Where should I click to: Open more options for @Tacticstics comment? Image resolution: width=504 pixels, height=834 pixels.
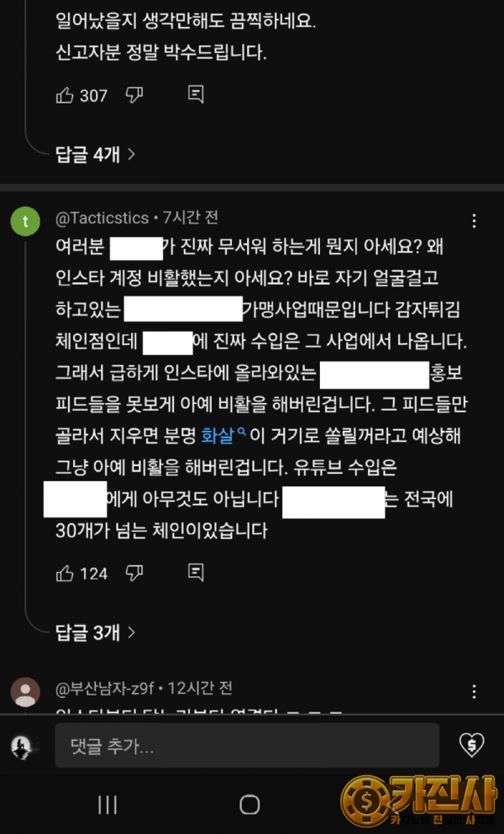click(475, 221)
